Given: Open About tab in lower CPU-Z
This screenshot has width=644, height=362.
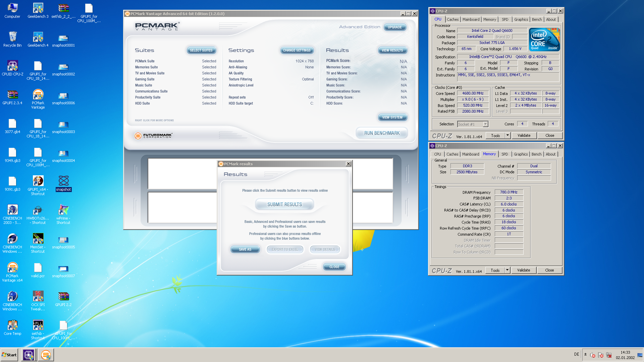Looking at the screenshot, I should pos(551,154).
